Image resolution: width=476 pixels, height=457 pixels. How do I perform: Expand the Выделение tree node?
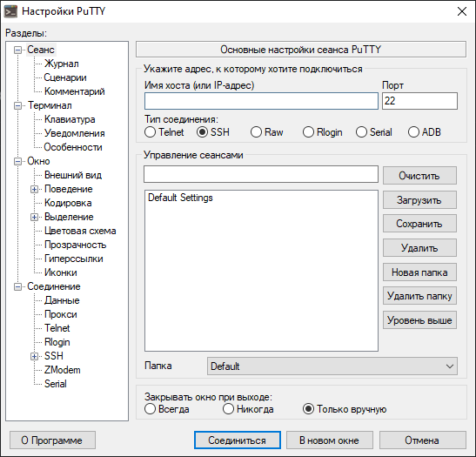(34, 217)
